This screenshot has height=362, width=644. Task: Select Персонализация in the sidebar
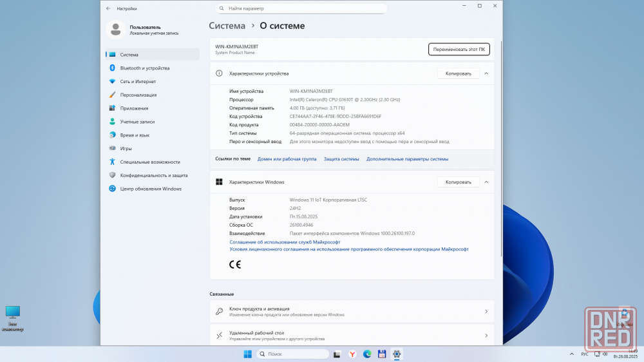pos(153,95)
